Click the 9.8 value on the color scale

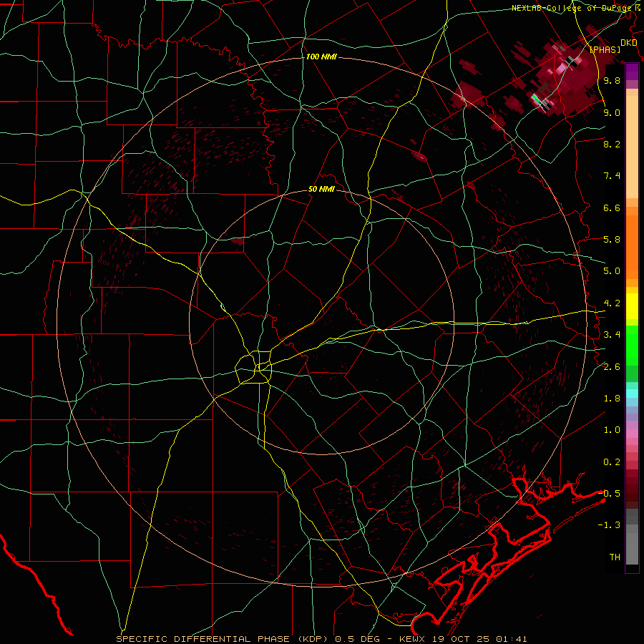point(612,80)
